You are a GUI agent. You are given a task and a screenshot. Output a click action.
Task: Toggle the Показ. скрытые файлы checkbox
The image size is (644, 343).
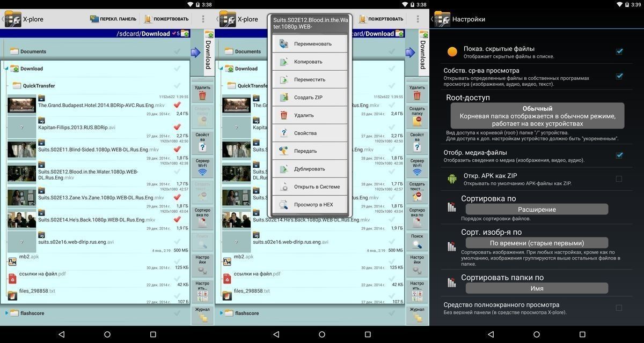(619, 51)
